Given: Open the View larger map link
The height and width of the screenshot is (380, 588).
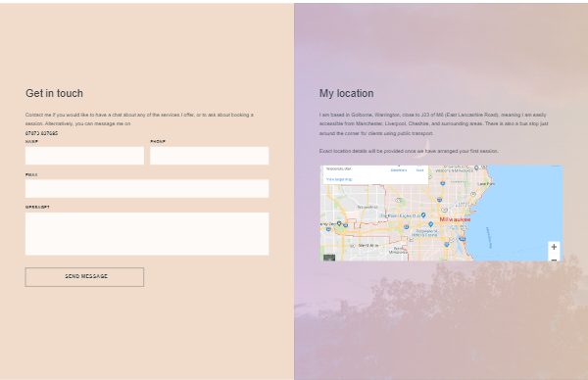Looking at the screenshot, I should pos(339,179).
